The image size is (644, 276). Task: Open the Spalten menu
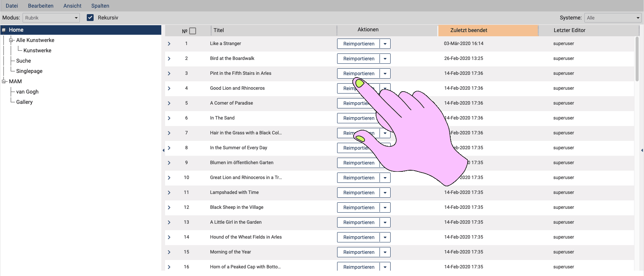(x=100, y=6)
